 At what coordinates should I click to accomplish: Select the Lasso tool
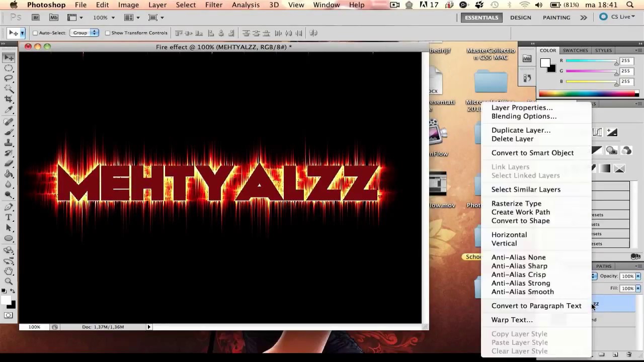(9, 78)
